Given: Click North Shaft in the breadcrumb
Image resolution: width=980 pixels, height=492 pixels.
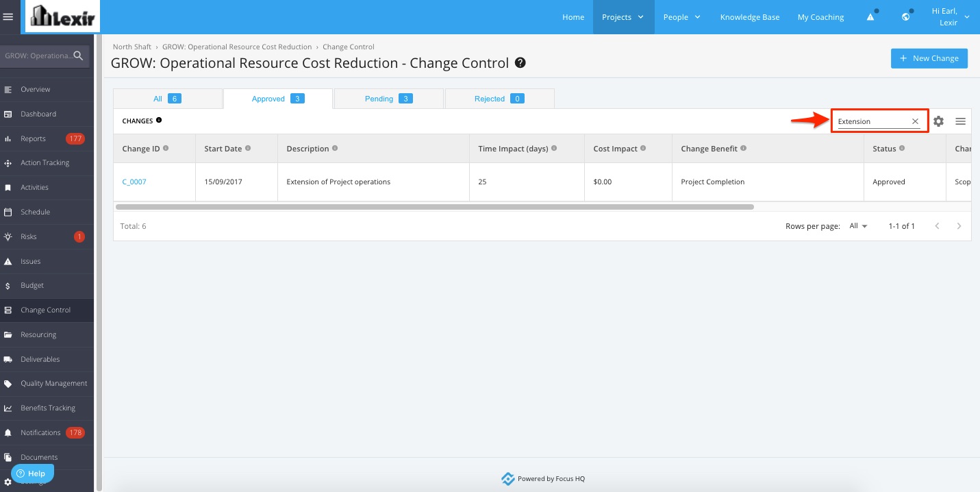Looking at the screenshot, I should click(132, 47).
